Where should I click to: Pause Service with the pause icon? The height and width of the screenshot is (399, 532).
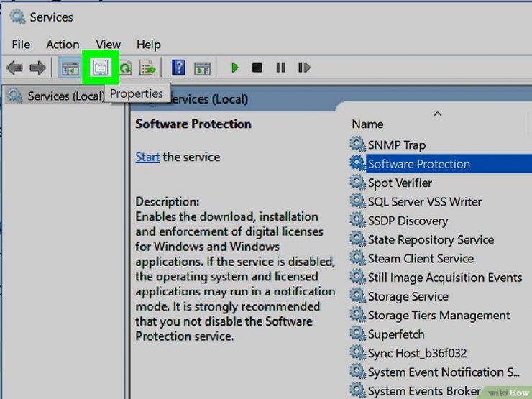point(280,68)
